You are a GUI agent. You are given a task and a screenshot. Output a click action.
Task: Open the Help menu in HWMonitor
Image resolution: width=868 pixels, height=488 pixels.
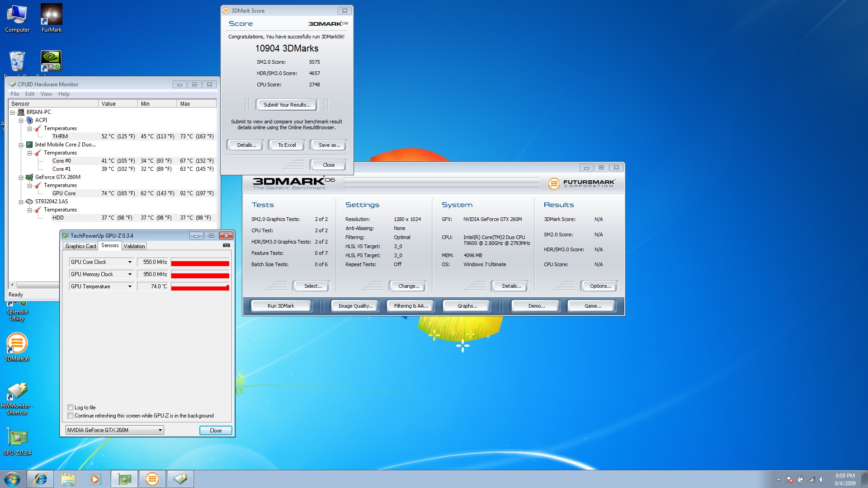coord(64,94)
